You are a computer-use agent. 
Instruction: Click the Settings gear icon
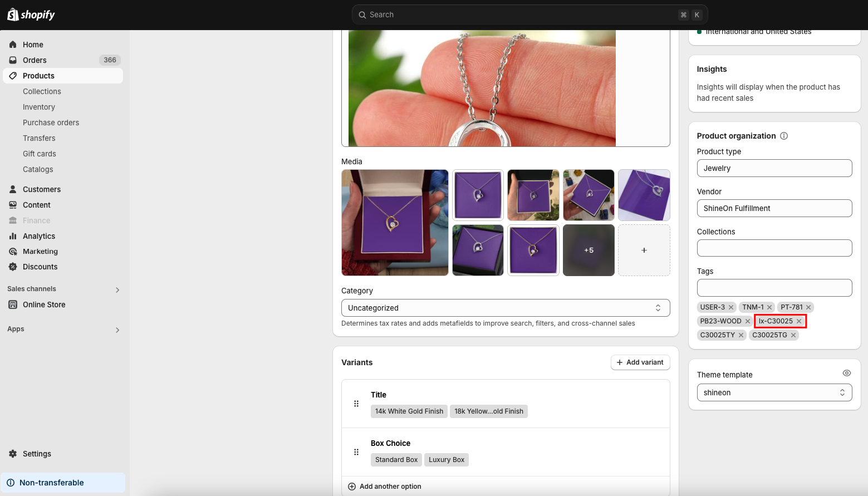coord(13,454)
